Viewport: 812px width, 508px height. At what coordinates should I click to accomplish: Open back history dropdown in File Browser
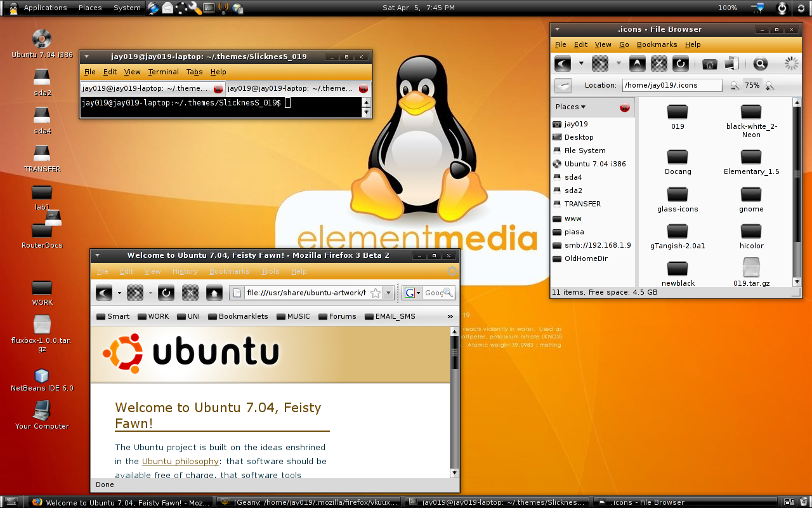[581, 63]
